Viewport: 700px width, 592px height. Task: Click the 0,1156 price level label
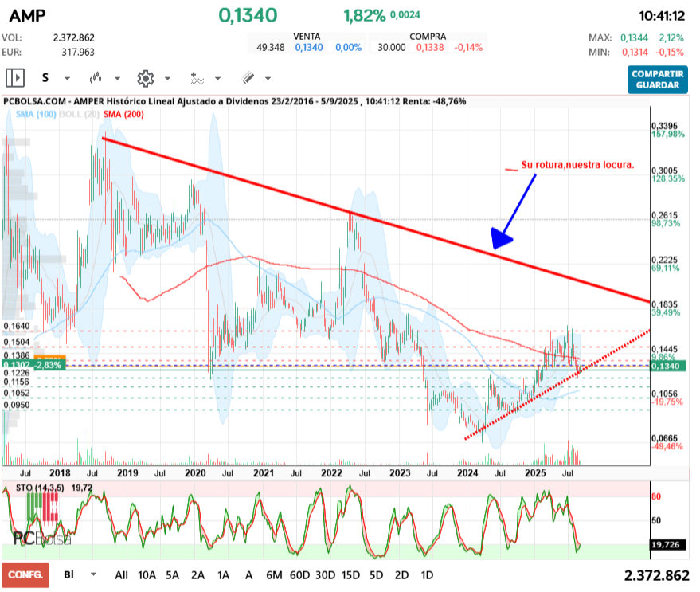click(x=17, y=382)
